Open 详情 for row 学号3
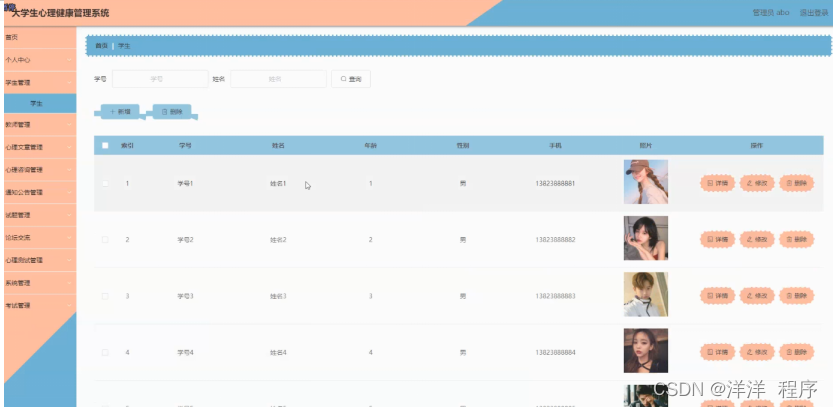The image size is (833, 408). pos(717,296)
